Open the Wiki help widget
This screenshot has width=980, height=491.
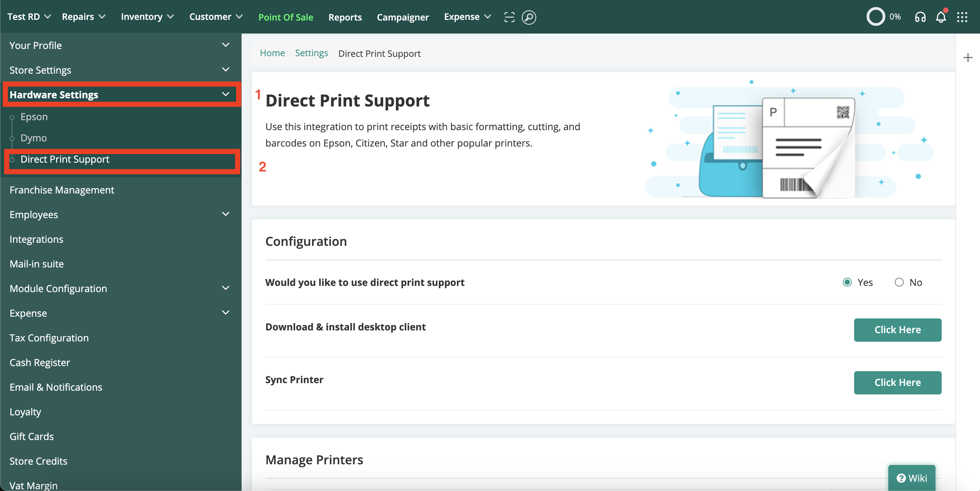[912, 478]
